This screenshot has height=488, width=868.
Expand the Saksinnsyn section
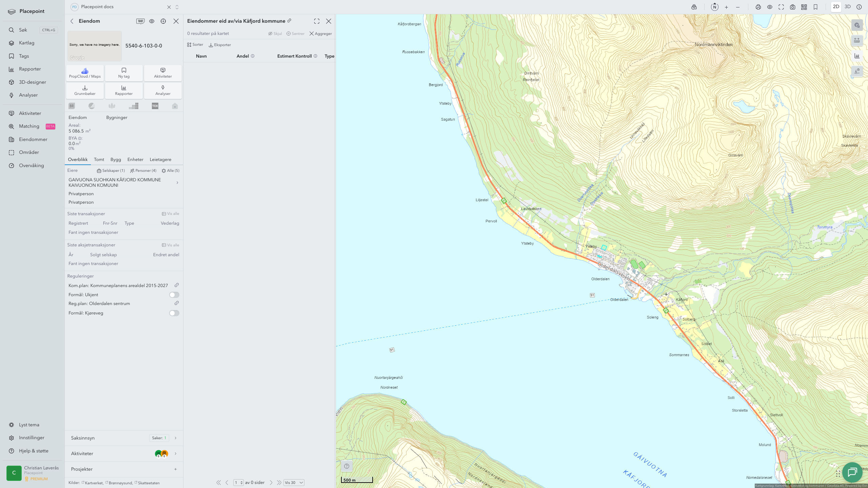124,438
